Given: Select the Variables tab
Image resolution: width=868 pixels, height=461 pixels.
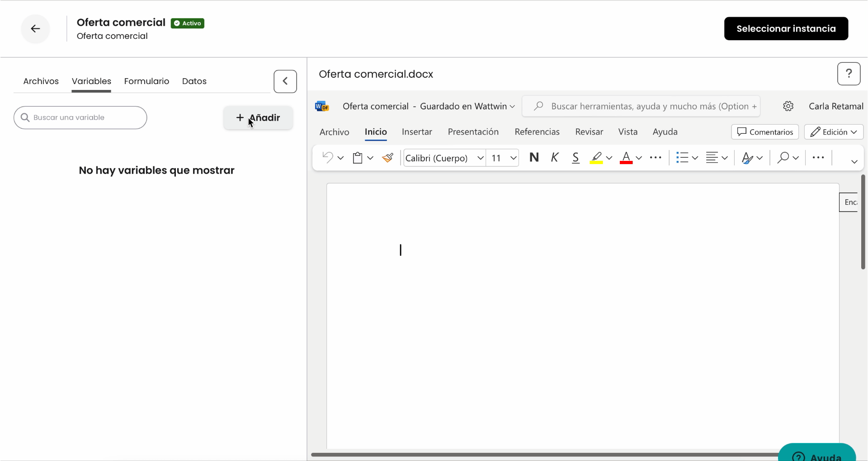Looking at the screenshot, I should (91, 81).
